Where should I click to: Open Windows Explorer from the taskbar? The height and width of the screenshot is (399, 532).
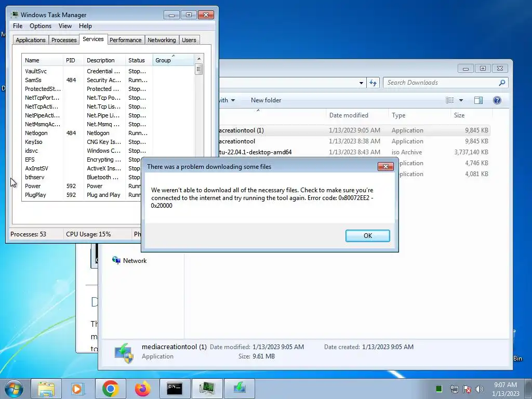[46, 389]
